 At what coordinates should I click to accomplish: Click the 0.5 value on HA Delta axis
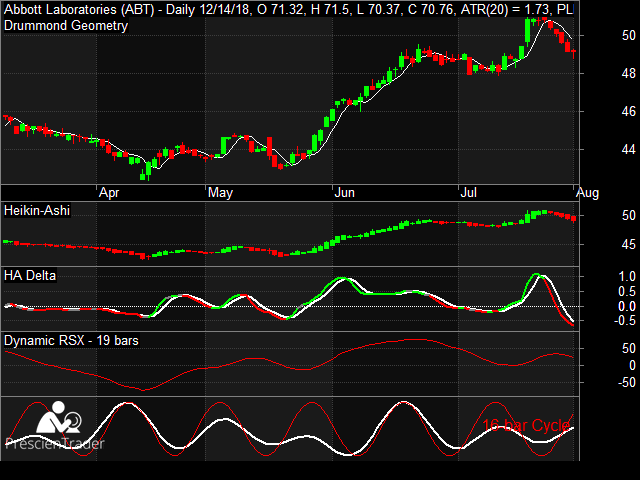coord(627,291)
